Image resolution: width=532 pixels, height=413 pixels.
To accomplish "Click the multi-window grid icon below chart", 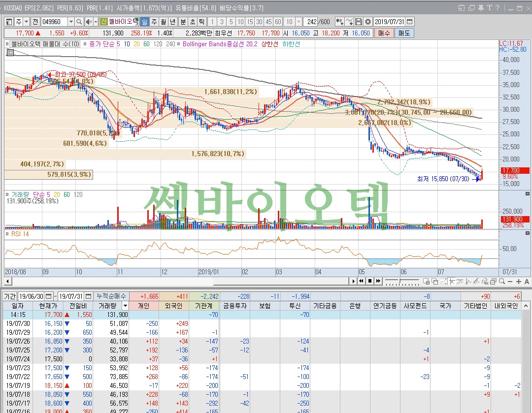I will point(427,281).
